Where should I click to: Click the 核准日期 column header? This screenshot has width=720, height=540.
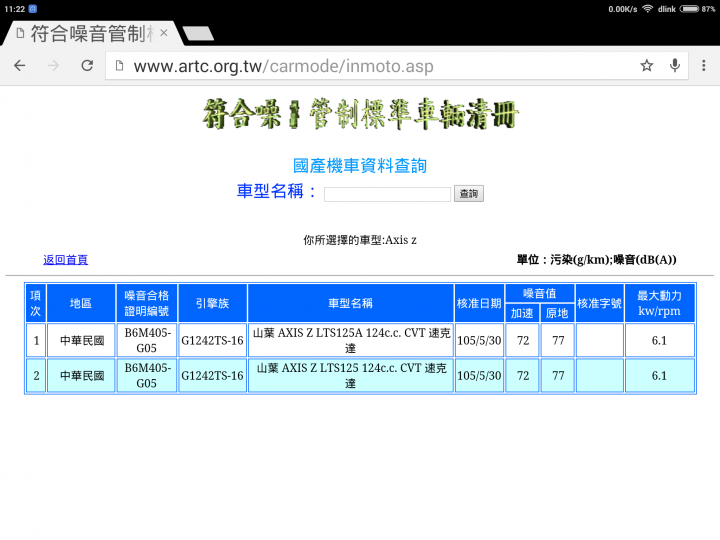tap(479, 303)
